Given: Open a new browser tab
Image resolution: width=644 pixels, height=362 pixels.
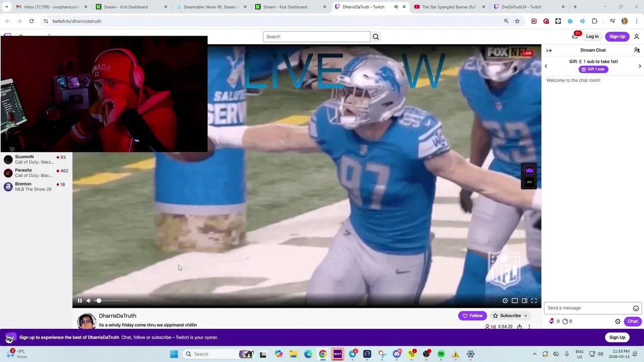Looking at the screenshot, I should click(575, 7).
